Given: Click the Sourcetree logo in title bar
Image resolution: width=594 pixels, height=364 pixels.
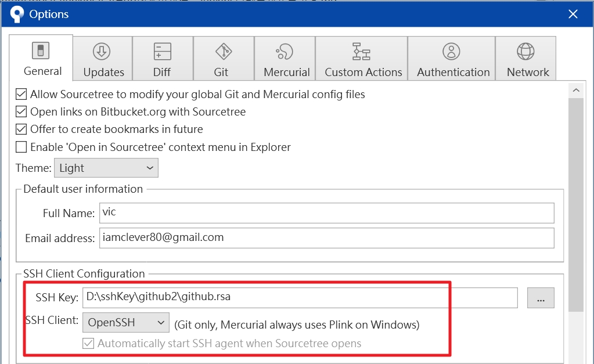Looking at the screenshot, I should click(x=17, y=15).
